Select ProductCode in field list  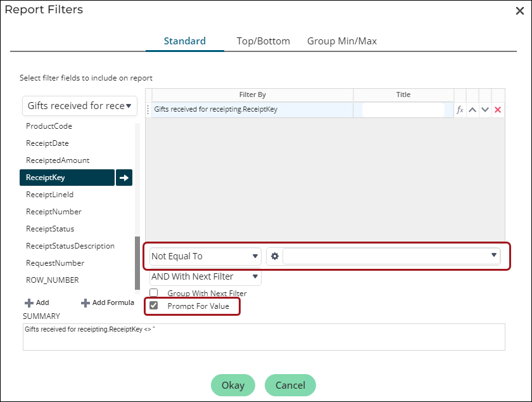pos(49,126)
